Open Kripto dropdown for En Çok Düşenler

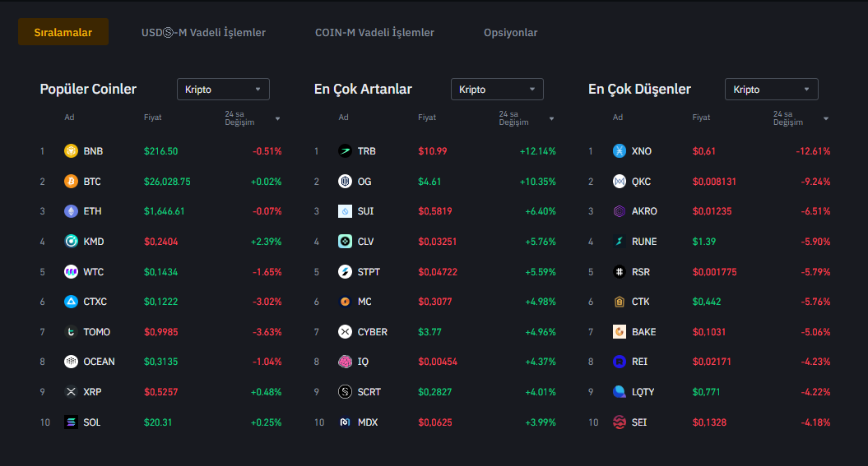771,90
